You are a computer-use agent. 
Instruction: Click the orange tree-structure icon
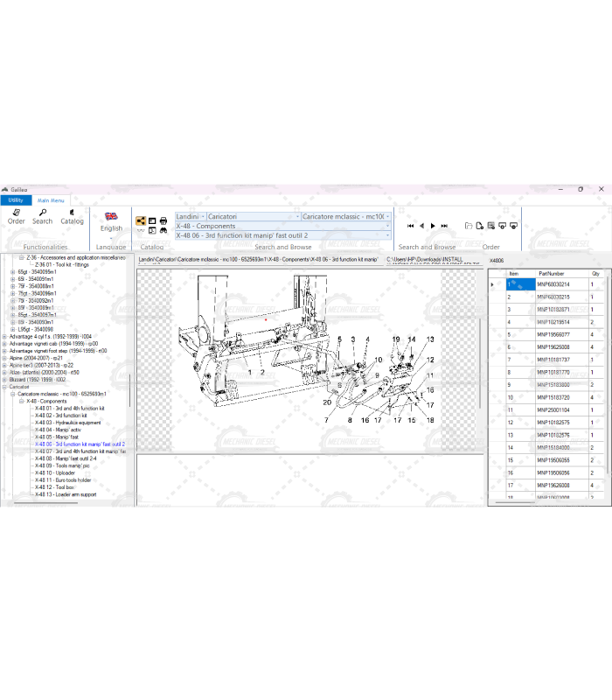point(140,220)
